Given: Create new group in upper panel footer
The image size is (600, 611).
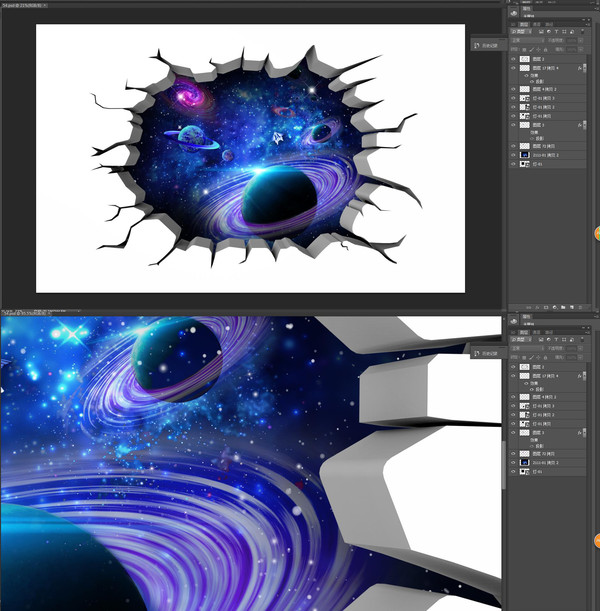Looking at the screenshot, I should coord(563,307).
